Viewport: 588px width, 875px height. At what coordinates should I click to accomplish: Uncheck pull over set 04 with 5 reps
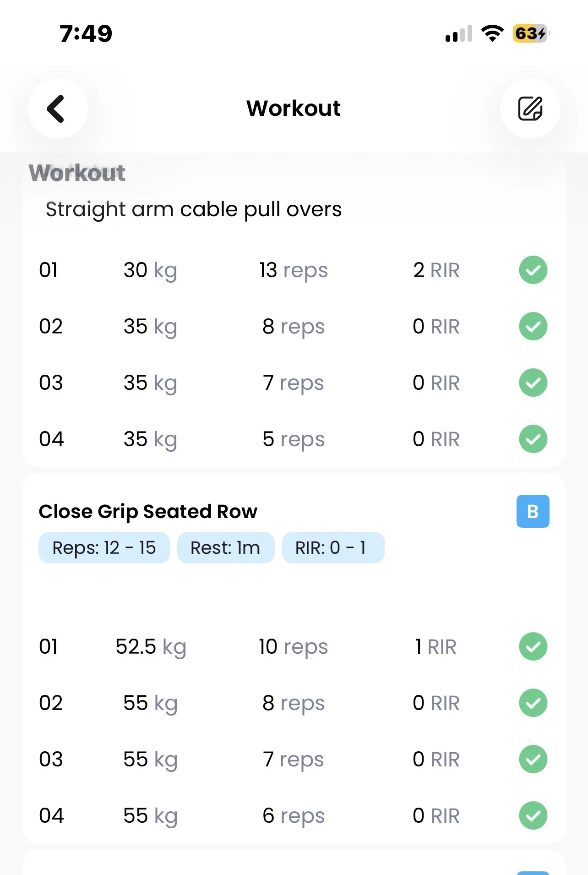click(x=533, y=439)
